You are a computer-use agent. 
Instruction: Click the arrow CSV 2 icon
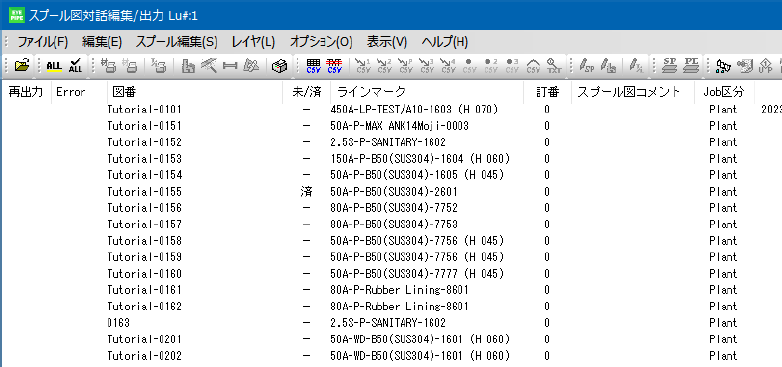tap(384, 66)
